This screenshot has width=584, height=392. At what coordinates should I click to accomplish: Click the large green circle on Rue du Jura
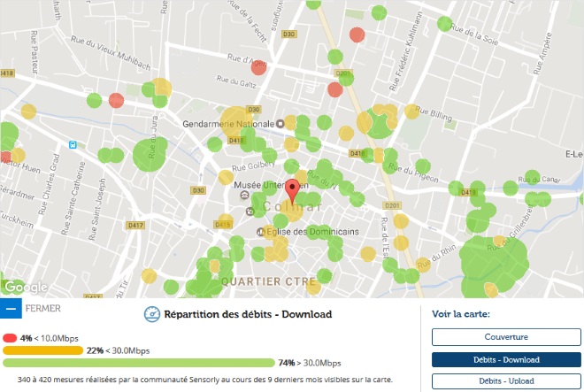click(x=150, y=154)
